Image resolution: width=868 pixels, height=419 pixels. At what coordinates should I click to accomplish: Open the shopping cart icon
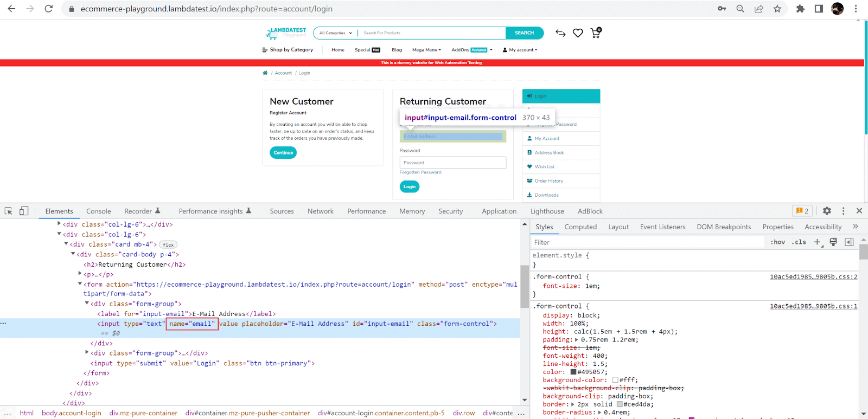click(x=595, y=33)
